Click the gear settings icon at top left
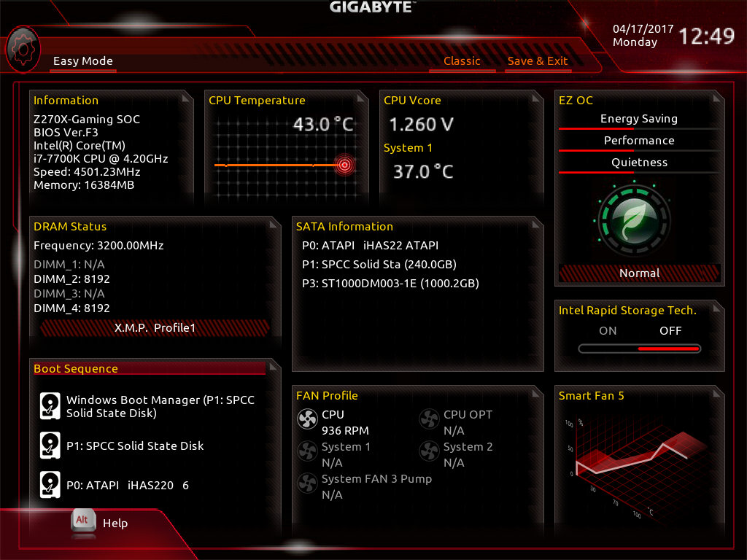Screen dimensions: 747x560 (x=23, y=50)
